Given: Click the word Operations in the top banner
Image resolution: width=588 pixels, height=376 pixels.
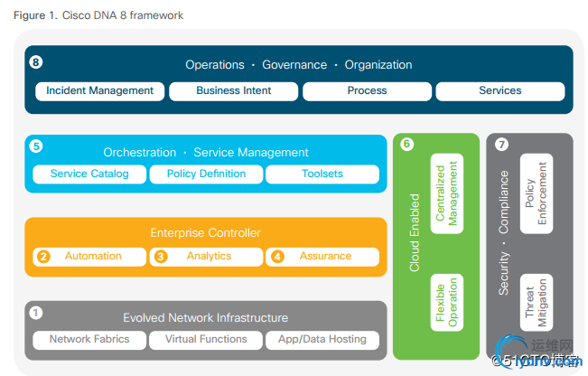Looking at the screenshot, I should pos(215,65).
